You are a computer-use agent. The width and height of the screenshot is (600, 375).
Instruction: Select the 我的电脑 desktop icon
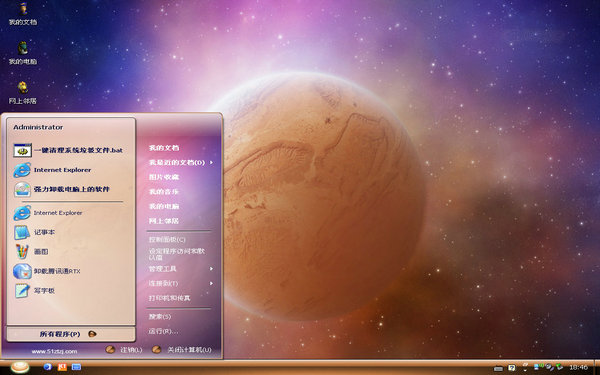tap(23, 53)
